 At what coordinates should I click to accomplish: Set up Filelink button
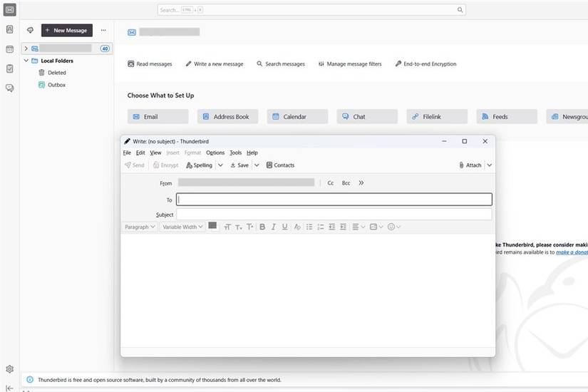[437, 117]
